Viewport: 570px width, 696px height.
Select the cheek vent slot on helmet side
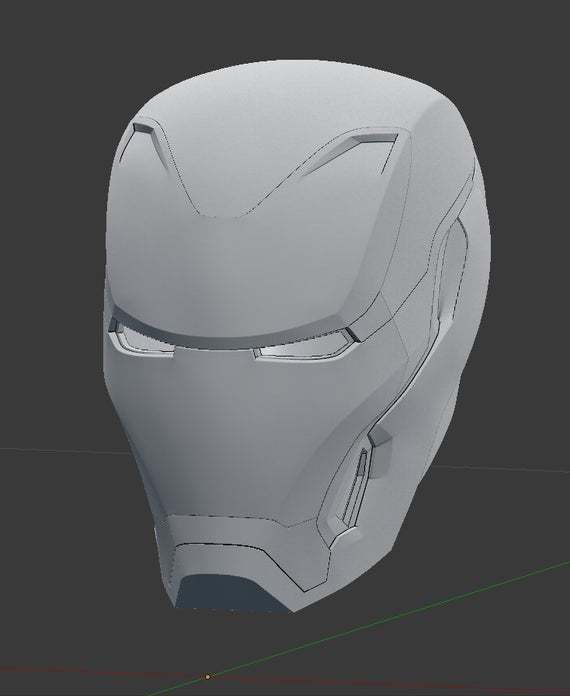coord(355,486)
